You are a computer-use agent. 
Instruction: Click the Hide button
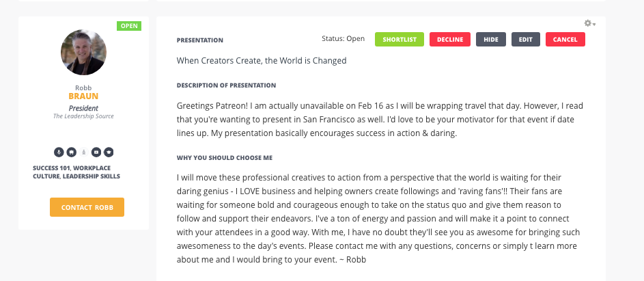tap(491, 40)
